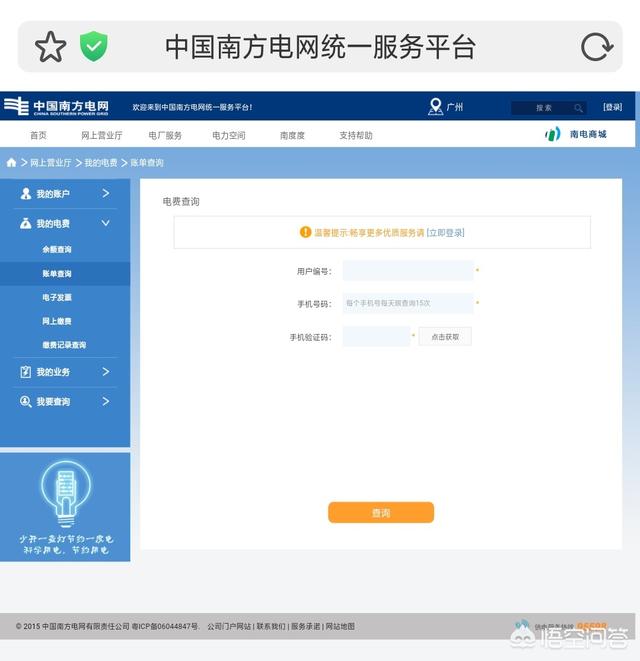The height and width of the screenshot is (661, 640).
Task: Click the light bulb energy-saving banner
Action: point(65,507)
